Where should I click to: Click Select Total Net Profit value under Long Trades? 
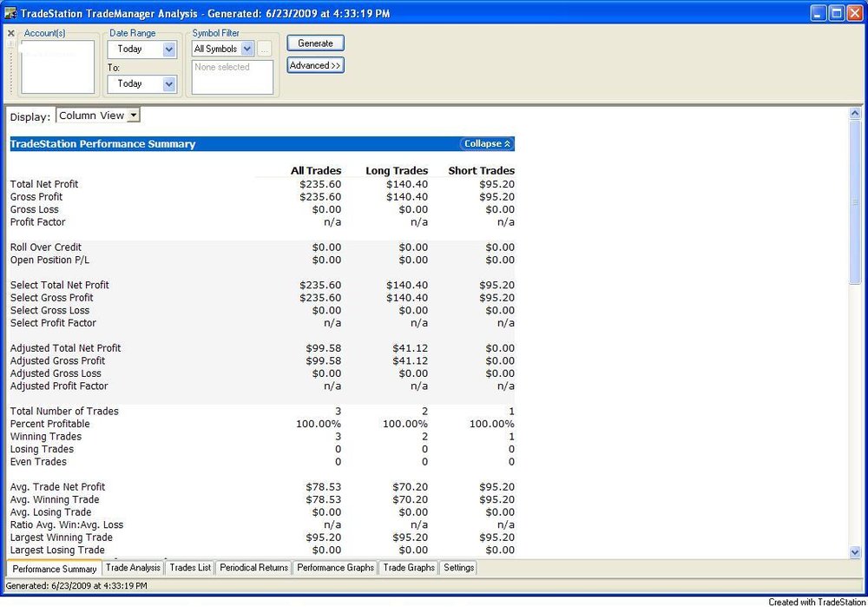click(x=407, y=285)
